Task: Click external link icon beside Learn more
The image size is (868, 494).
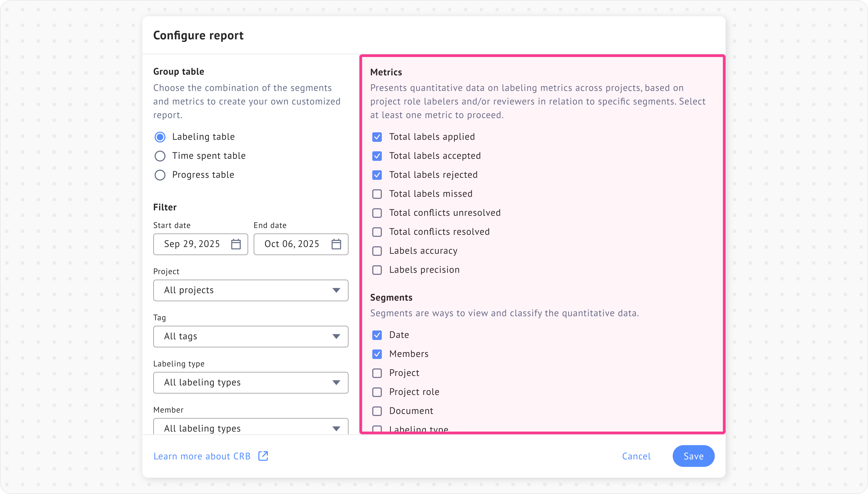Action: pyautogui.click(x=263, y=456)
